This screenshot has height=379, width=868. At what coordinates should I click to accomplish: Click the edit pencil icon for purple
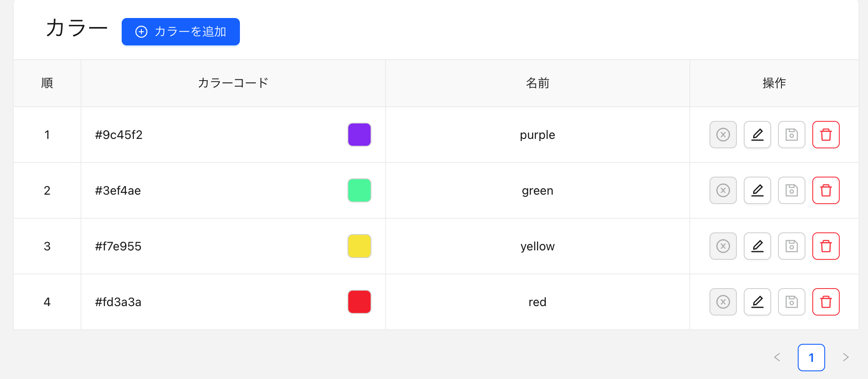coord(757,135)
